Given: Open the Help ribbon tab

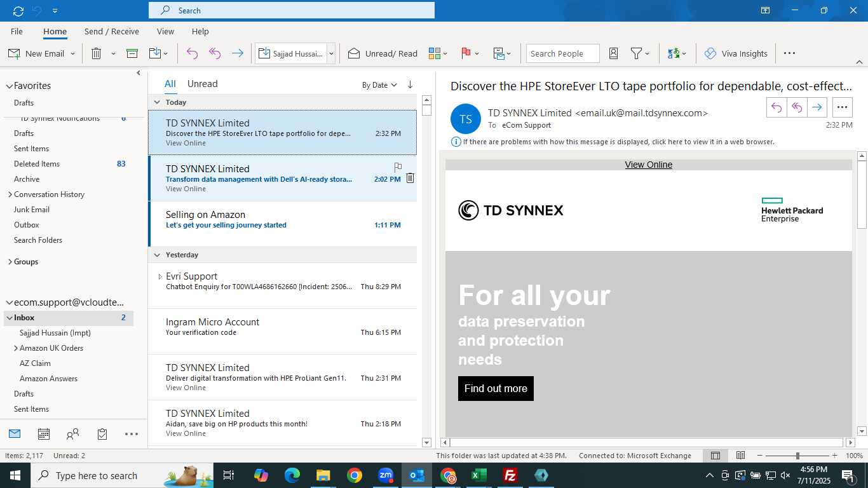Looking at the screenshot, I should point(200,31).
